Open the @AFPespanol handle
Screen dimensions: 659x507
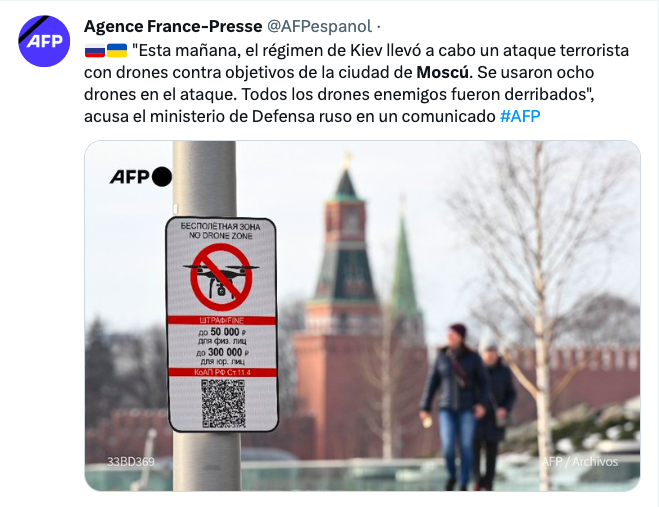[319, 26]
